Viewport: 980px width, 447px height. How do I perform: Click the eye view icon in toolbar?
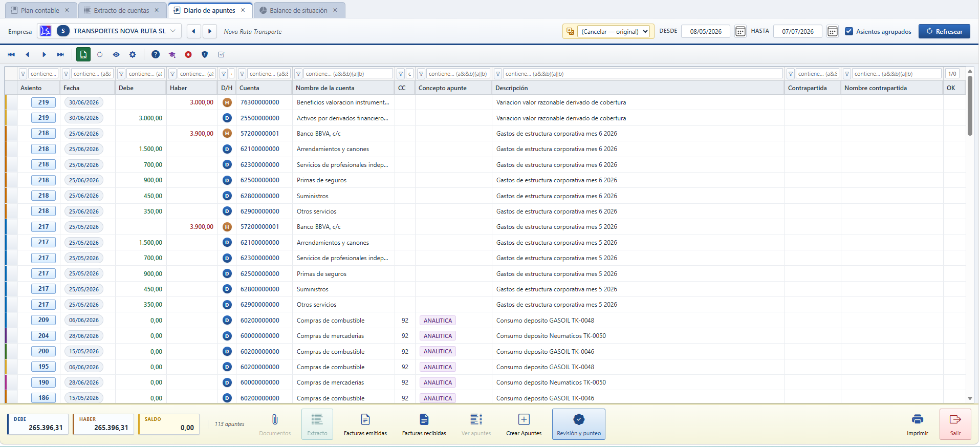(x=116, y=54)
